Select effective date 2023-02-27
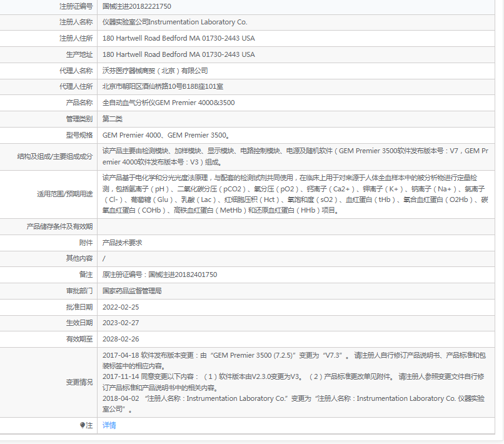 [121, 323]
